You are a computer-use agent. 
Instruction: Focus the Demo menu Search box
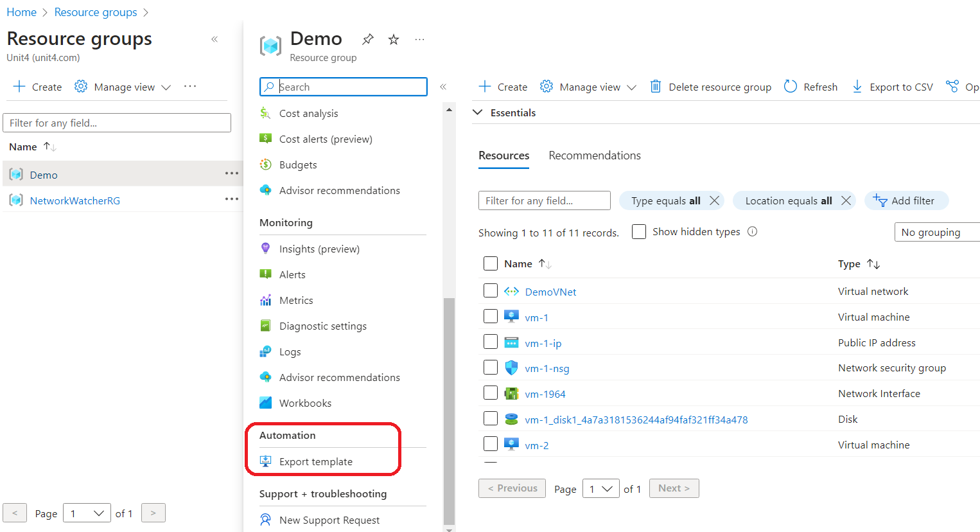pos(344,87)
